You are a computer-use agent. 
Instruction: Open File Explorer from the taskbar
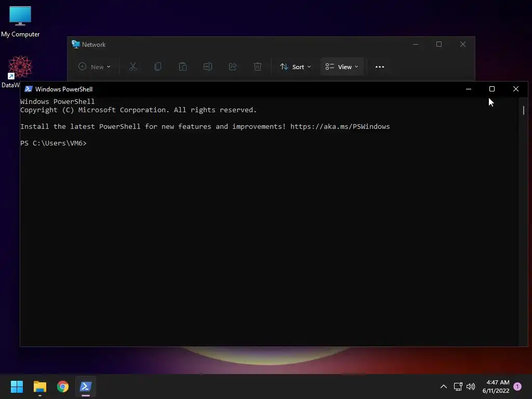pos(39,387)
